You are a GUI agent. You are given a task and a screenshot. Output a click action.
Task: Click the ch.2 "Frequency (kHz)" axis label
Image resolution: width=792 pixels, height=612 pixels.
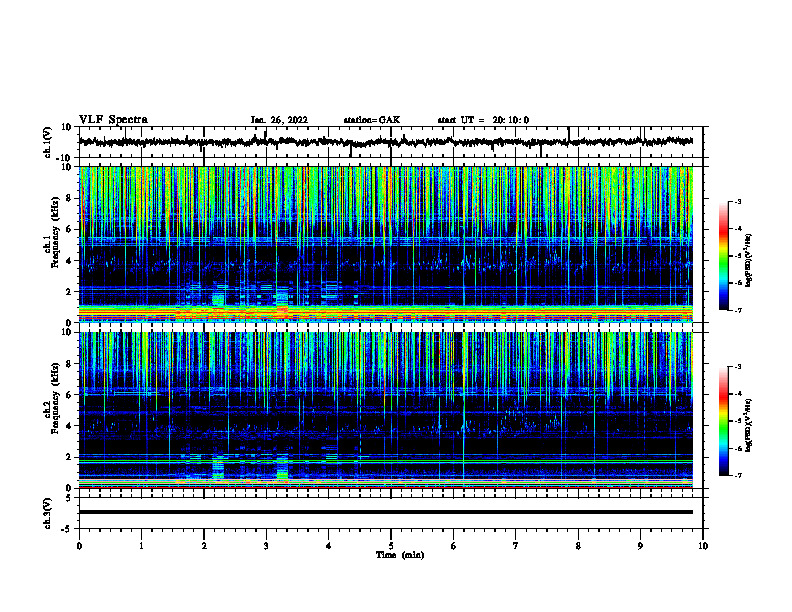56,398
